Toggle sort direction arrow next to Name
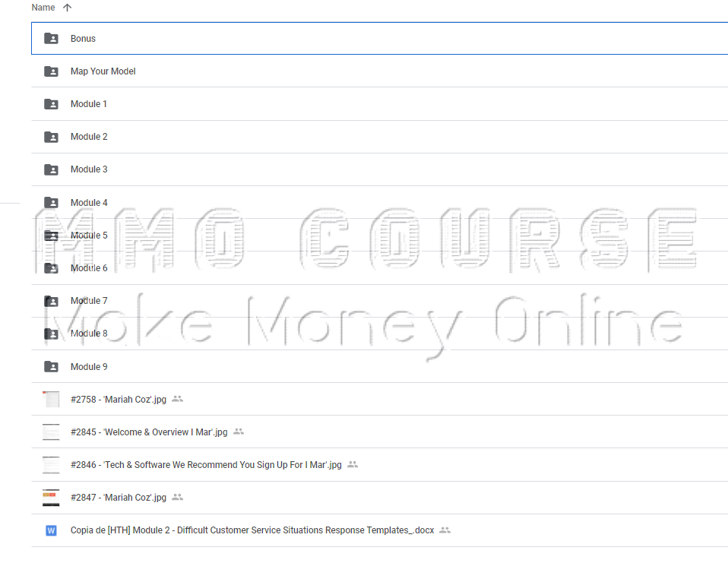Screen dimensions: 728x563 67,8
